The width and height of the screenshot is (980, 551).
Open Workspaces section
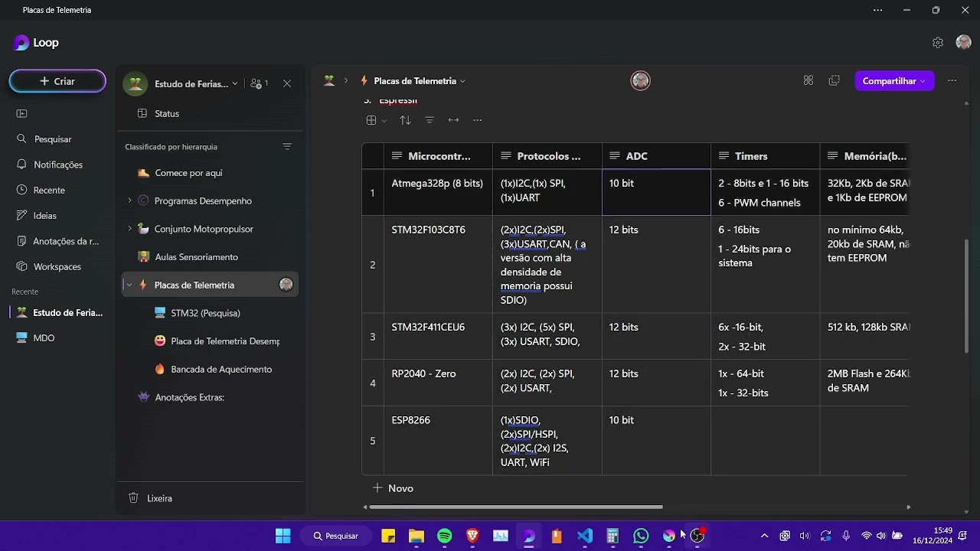[48, 266]
